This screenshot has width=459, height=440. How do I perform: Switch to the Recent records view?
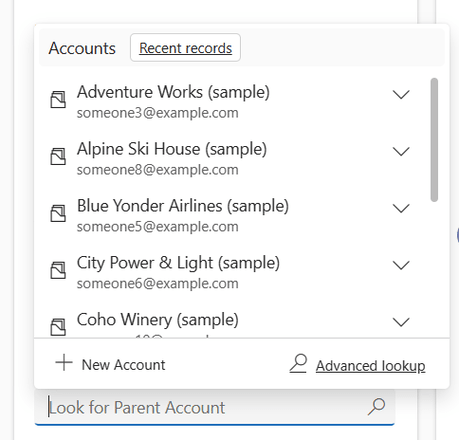pos(185,48)
